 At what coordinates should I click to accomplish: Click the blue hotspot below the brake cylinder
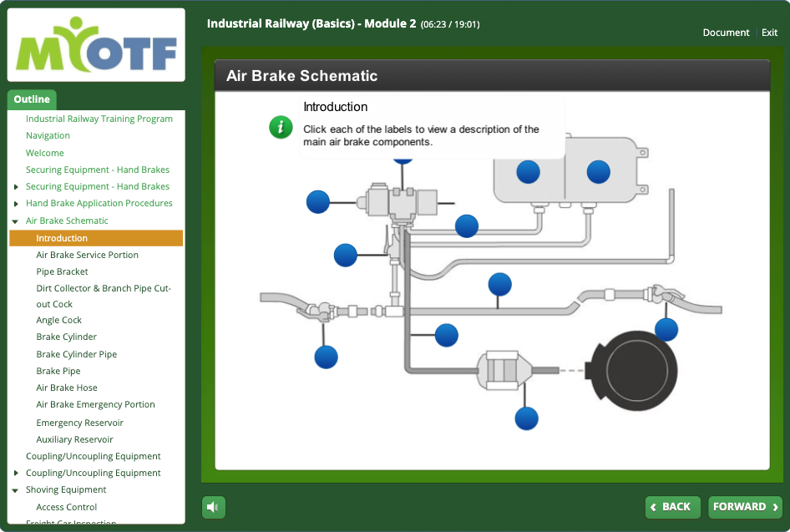[x=526, y=418]
